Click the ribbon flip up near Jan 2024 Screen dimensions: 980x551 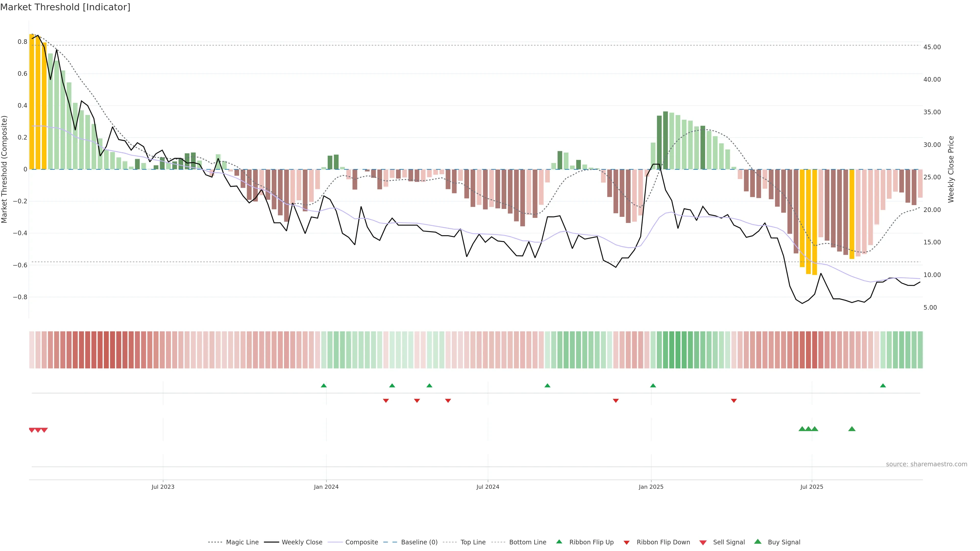pos(324,386)
